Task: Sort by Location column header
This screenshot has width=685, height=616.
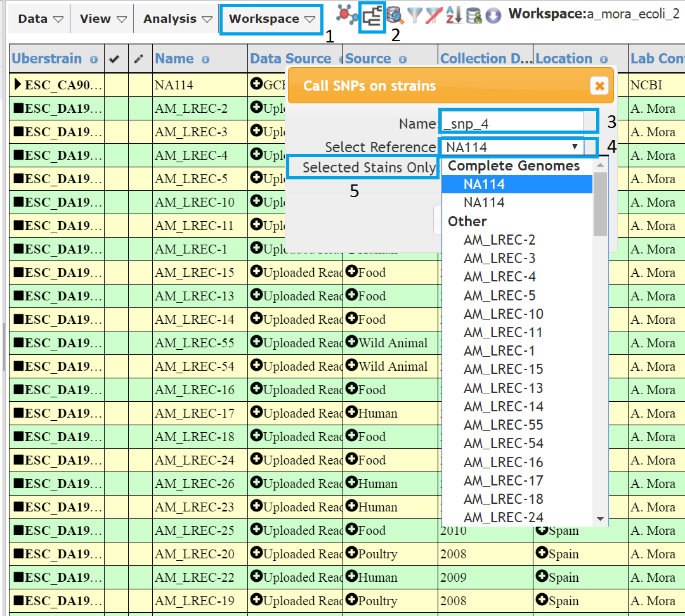Action: 564,58
